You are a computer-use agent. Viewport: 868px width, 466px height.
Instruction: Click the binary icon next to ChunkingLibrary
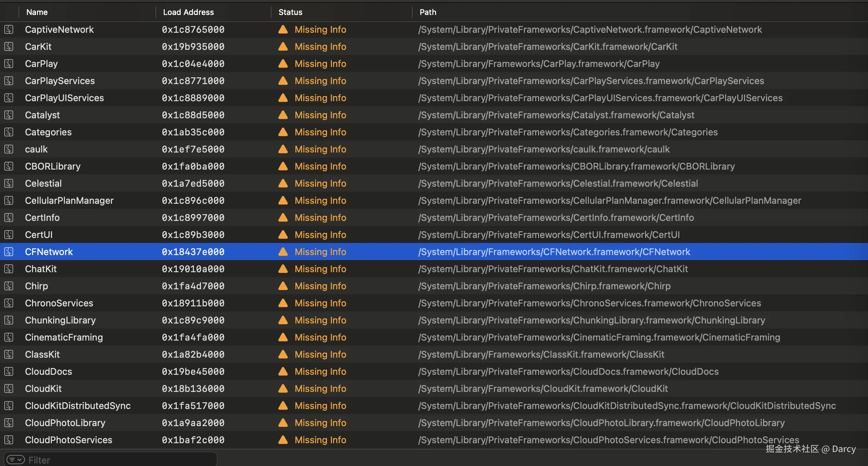pyautogui.click(x=9, y=320)
